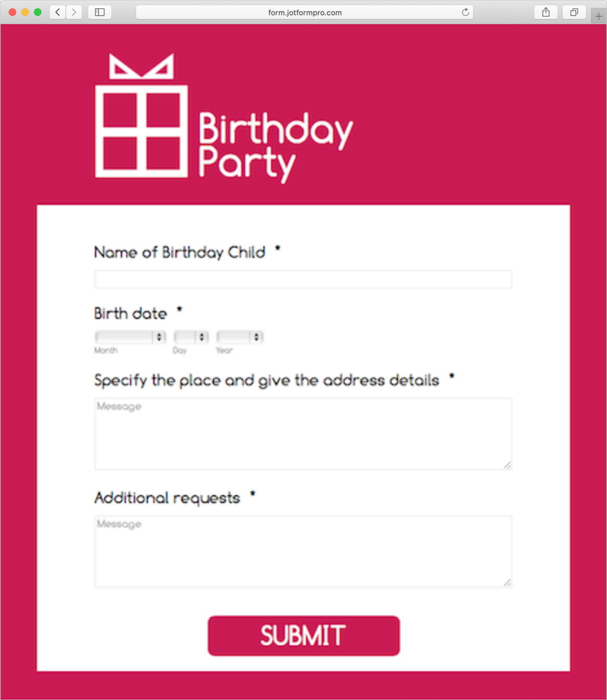Click the Birthday Party gift box logo
The height and width of the screenshot is (700, 607).
(x=141, y=117)
